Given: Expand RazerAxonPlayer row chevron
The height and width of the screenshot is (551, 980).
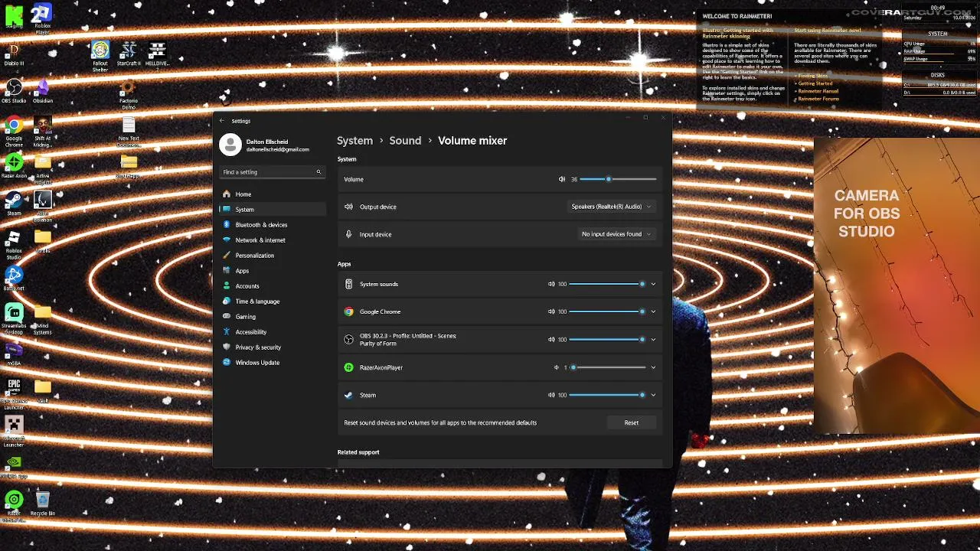Looking at the screenshot, I should (x=653, y=367).
